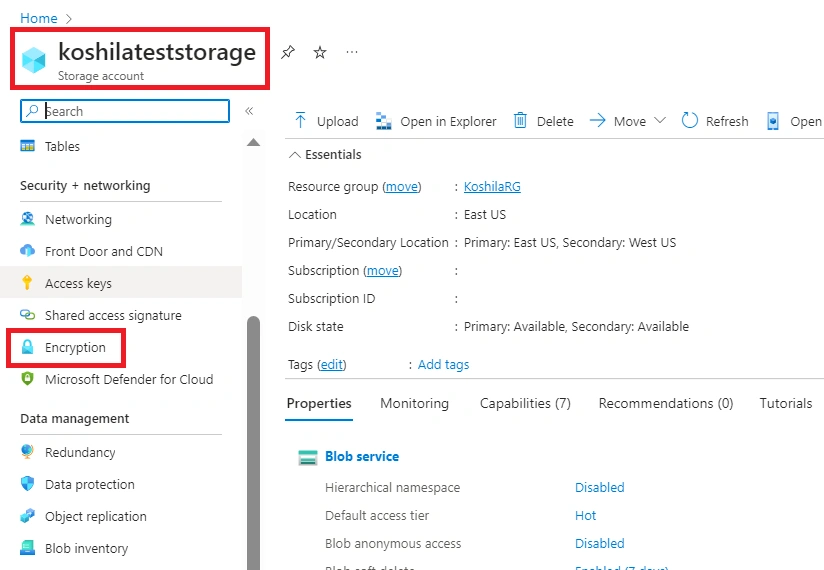The height and width of the screenshot is (570, 824).
Task: Open the Move dropdown arrow
Action: pos(660,120)
